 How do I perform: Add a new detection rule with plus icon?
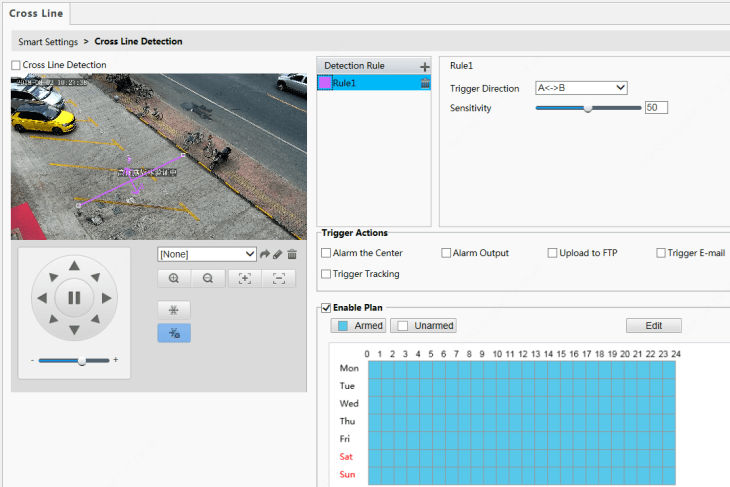424,66
